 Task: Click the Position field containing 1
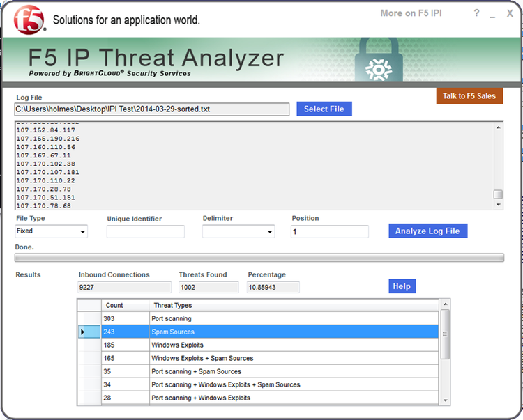(x=330, y=231)
